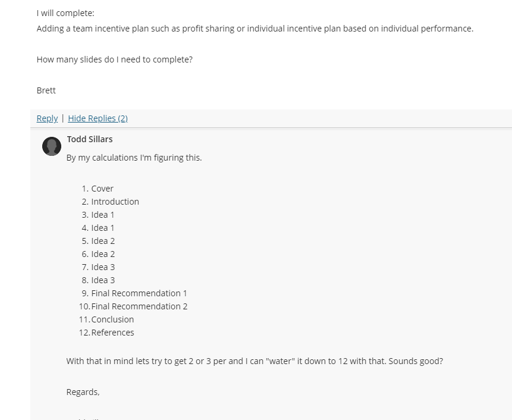Click 'Final Recommendation 1' list entry
The image size is (512, 420).
(x=139, y=293)
